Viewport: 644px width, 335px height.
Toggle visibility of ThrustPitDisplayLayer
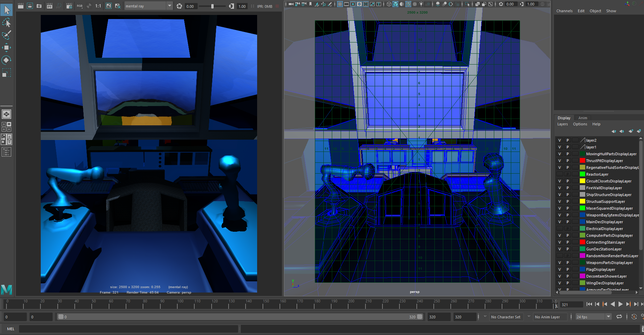click(x=559, y=161)
